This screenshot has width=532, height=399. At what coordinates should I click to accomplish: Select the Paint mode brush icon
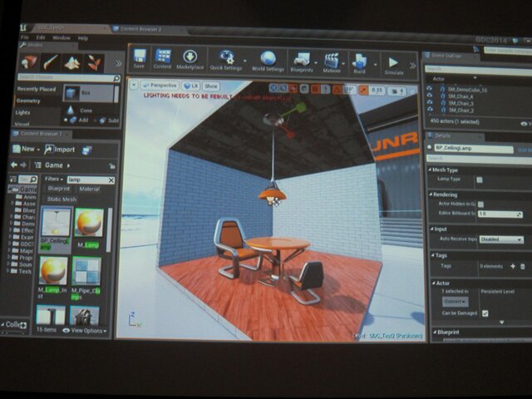(52, 62)
